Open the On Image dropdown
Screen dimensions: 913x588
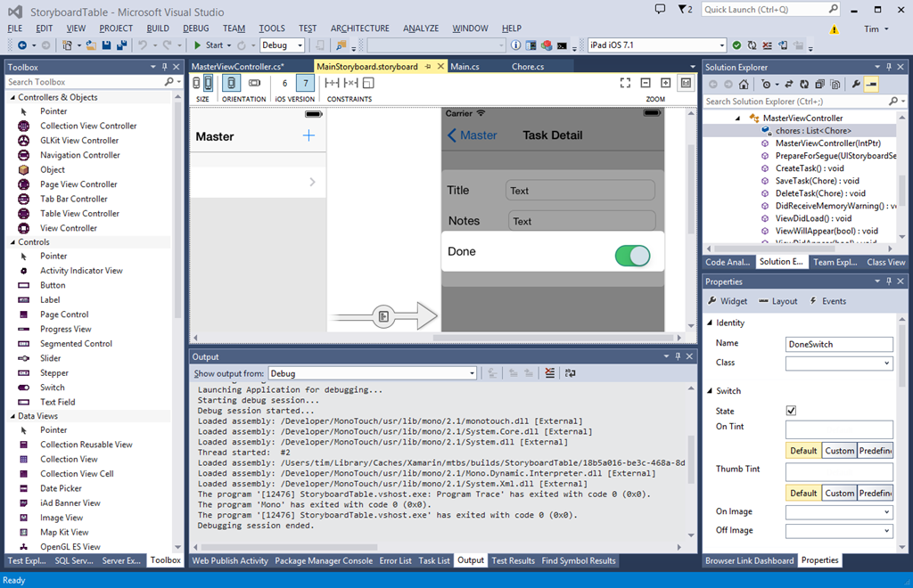pos(839,511)
